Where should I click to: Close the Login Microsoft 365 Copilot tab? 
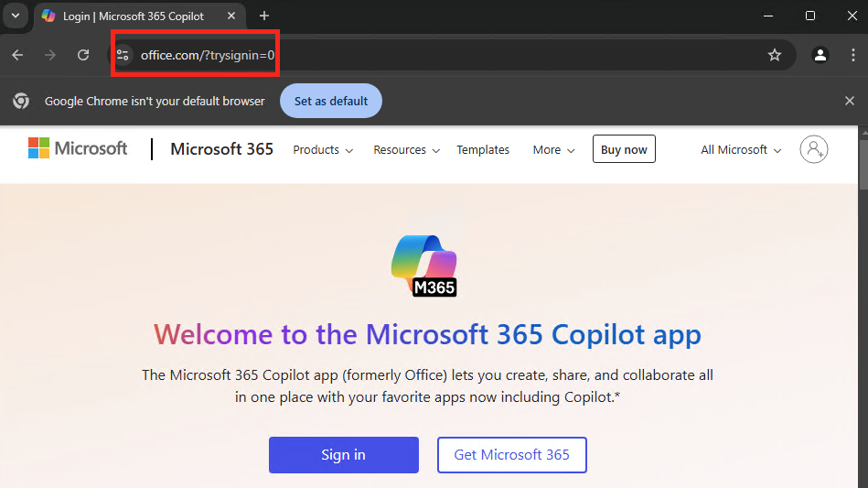(231, 16)
